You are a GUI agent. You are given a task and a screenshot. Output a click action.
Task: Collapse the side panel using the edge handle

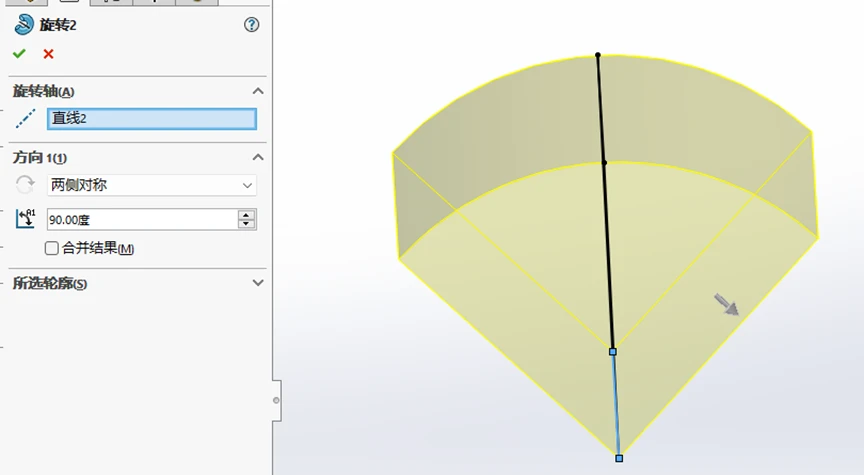277,401
